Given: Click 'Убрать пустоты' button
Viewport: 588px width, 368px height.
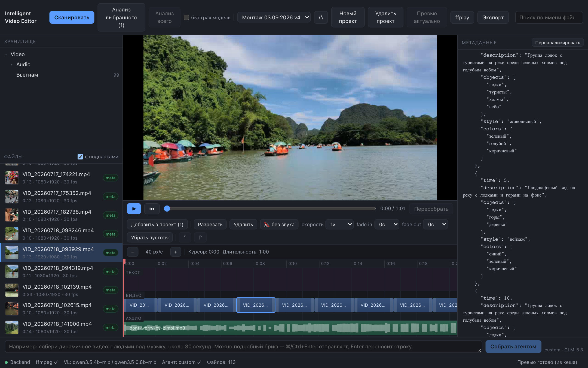Looking at the screenshot, I should (150, 237).
